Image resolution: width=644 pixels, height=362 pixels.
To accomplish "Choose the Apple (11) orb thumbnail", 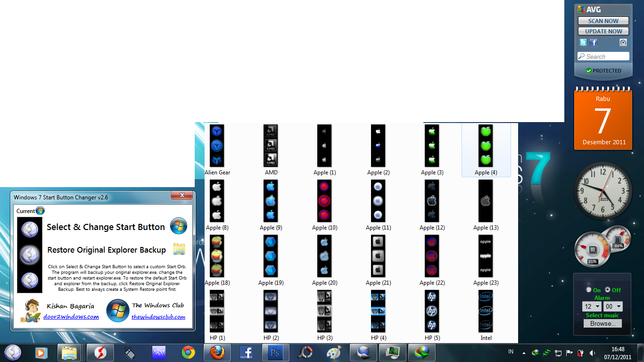I will point(378,201).
